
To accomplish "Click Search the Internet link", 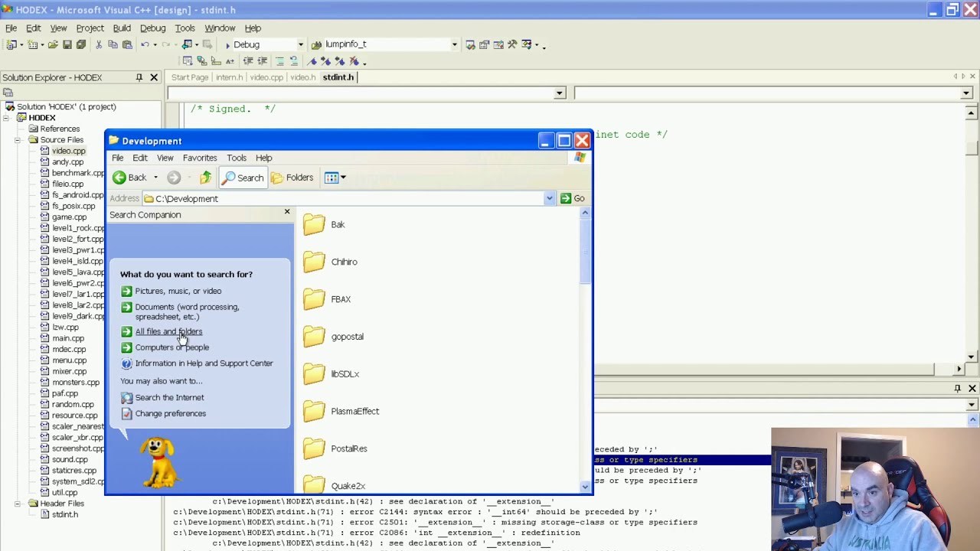I will click(169, 397).
